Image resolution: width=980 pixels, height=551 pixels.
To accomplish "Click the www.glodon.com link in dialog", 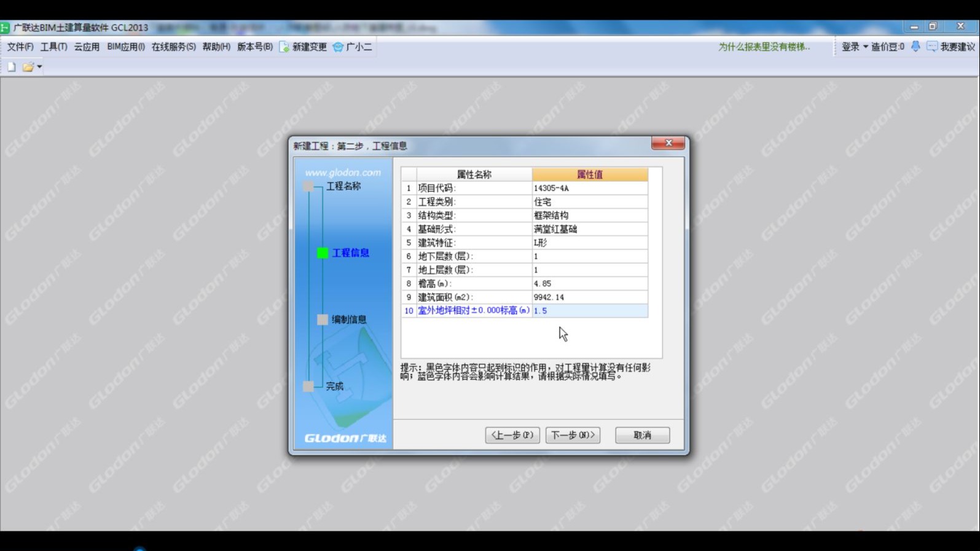I will coord(343,173).
